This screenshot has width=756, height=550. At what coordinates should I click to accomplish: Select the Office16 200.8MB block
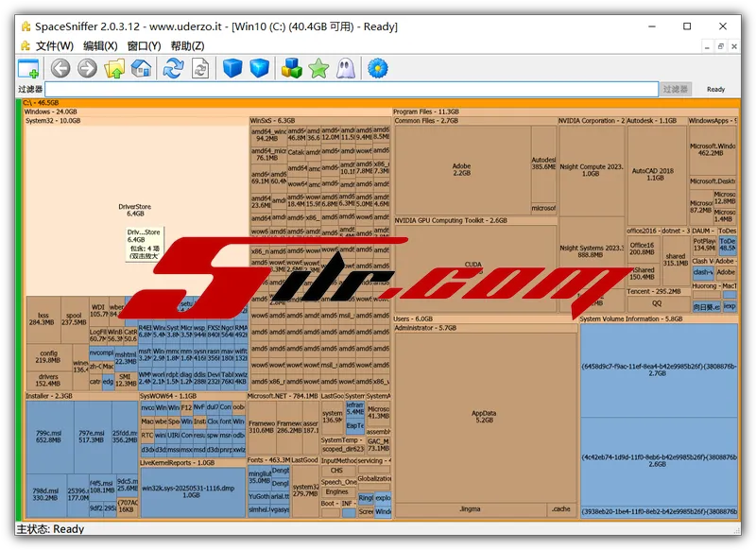click(643, 249)
